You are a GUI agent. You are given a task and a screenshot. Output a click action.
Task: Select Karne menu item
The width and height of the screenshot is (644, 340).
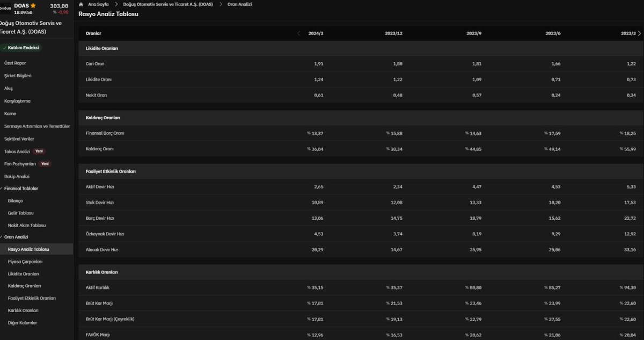tap(10, 114)
